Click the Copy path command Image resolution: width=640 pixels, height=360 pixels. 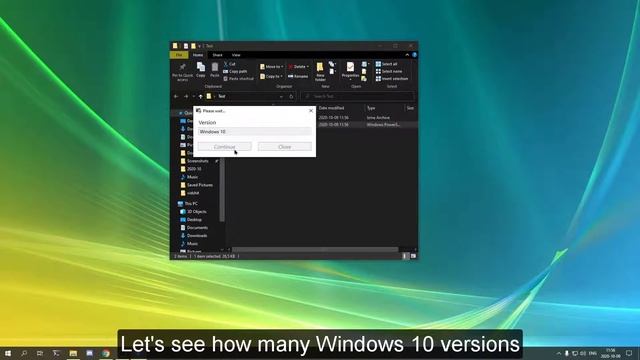tap(236, 71)
